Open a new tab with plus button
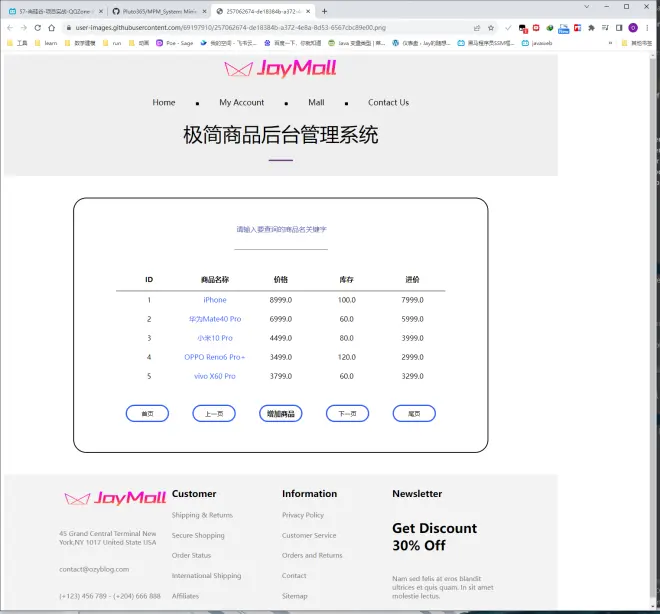Viewport: 660px width, 614px height. click(x=324, y=11)
